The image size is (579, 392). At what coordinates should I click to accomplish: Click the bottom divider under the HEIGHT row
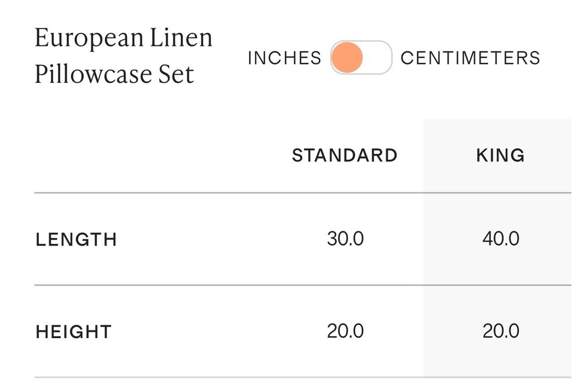click(x=232, y=378)
